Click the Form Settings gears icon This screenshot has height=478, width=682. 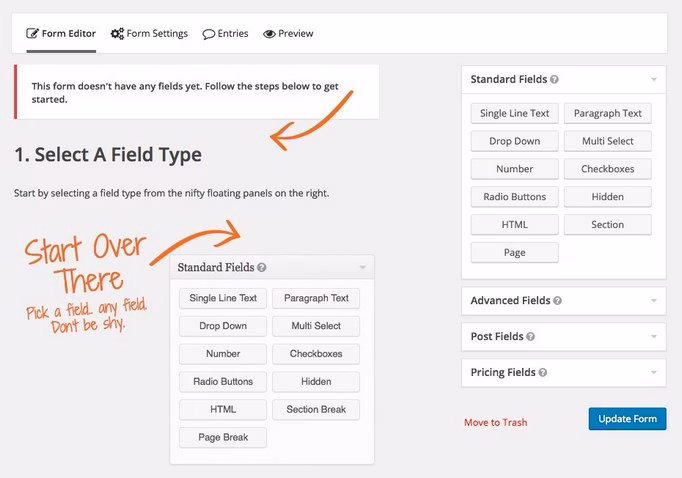point(117,33)
